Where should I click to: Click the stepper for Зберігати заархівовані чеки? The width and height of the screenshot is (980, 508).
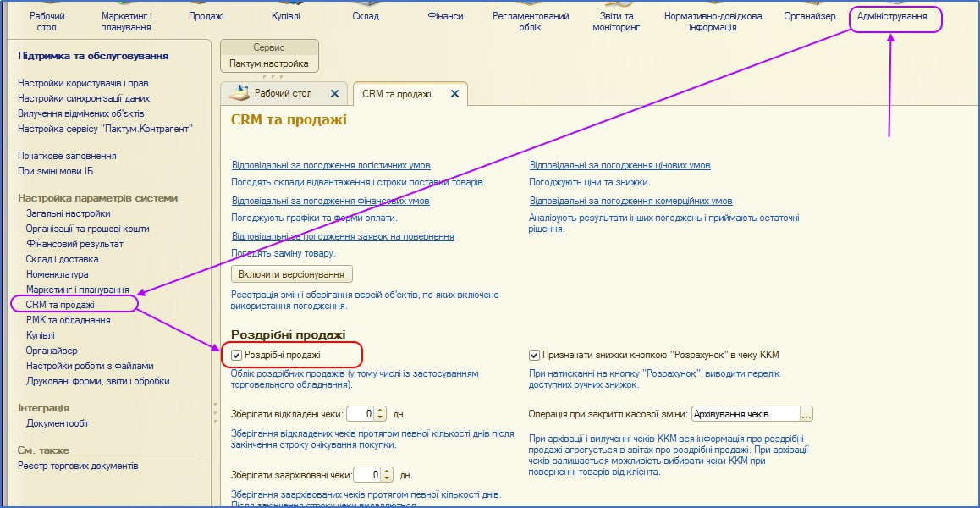(387, 475)
